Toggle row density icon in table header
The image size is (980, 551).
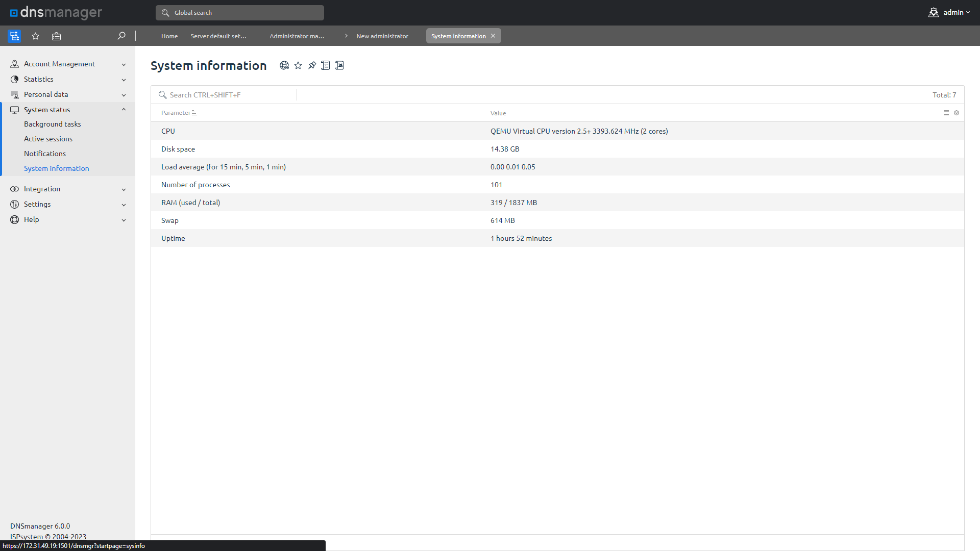click(x=946, y=113)
